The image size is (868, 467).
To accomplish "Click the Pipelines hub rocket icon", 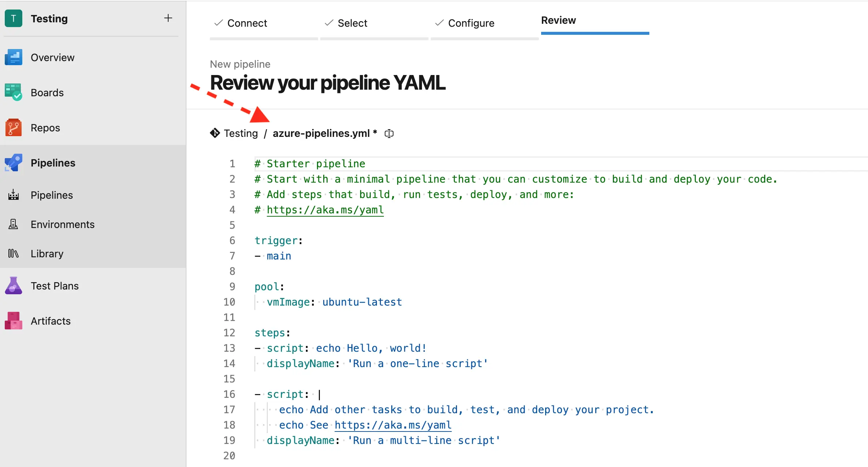I will point(14,163).
